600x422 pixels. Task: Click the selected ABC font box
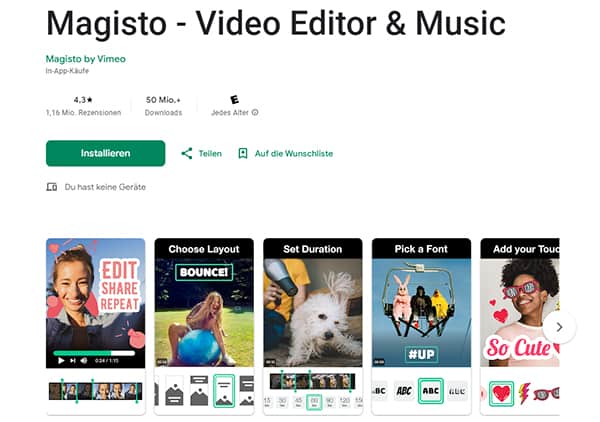pyautogui.click(x=430, y=391)
